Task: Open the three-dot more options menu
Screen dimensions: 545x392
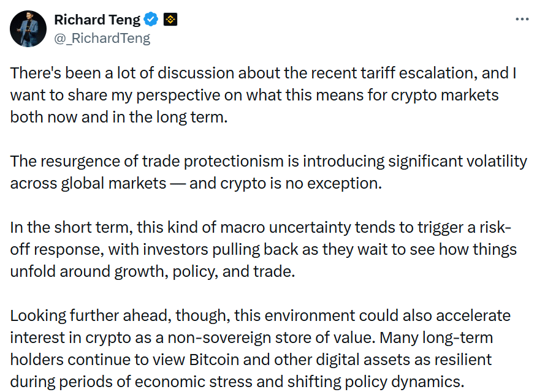Action: tap(522, 20)
